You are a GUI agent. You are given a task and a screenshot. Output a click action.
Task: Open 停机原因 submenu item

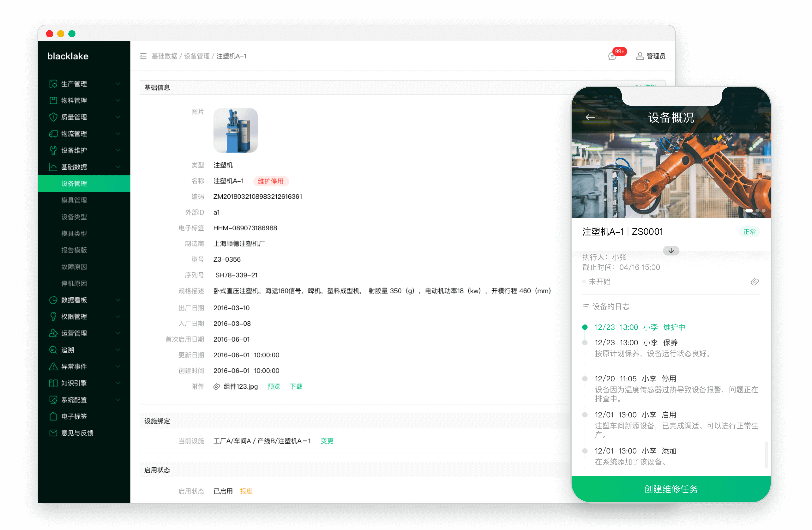click(x=74, y=284)
